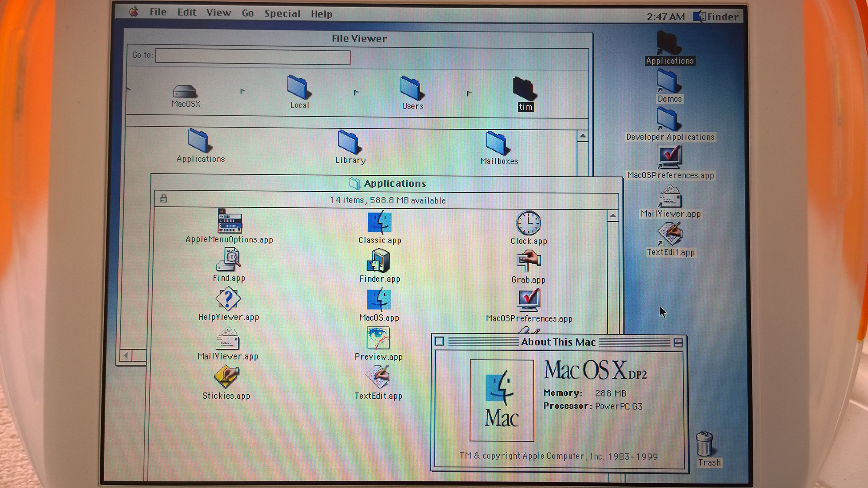Open the Finder application switcher menu
868x488 pixels.
coord(716,17)
